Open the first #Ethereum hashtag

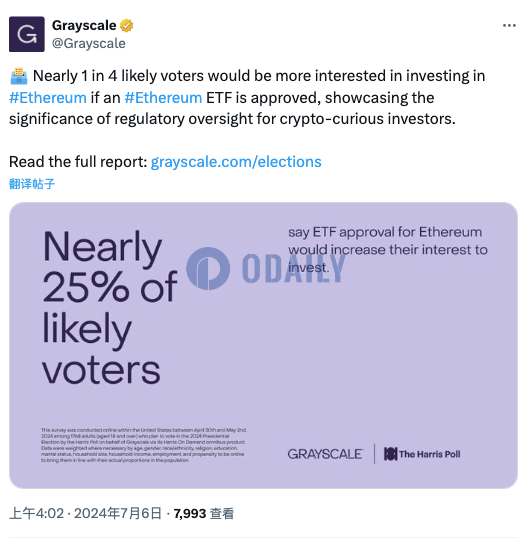click(48, 98)
